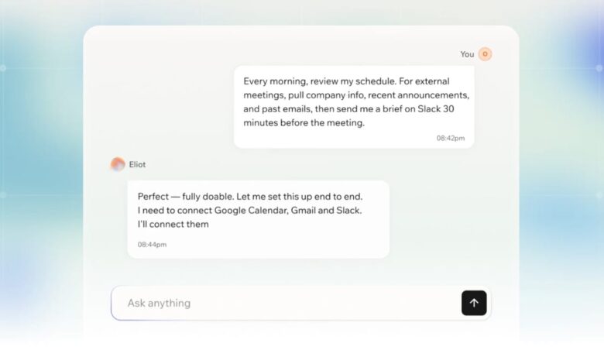Click the send arrow button

(x=474, y=303)
